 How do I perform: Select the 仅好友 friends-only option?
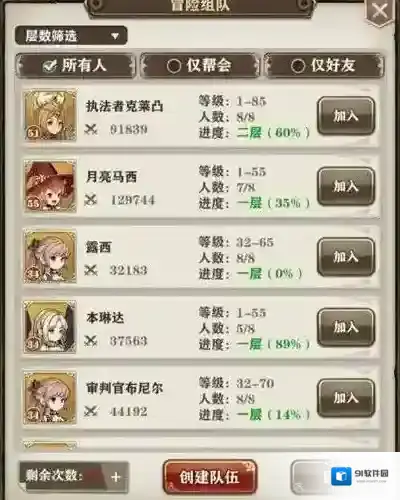point(324,65)
